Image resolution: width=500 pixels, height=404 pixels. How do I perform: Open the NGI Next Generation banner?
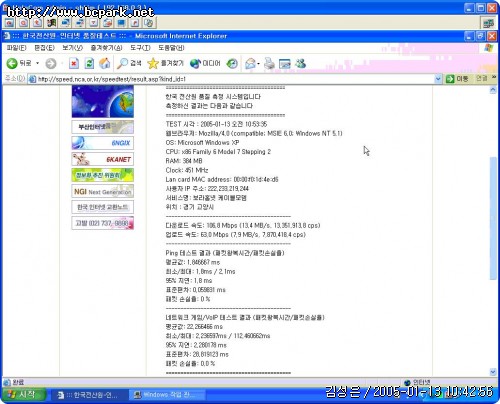point(103,191)
